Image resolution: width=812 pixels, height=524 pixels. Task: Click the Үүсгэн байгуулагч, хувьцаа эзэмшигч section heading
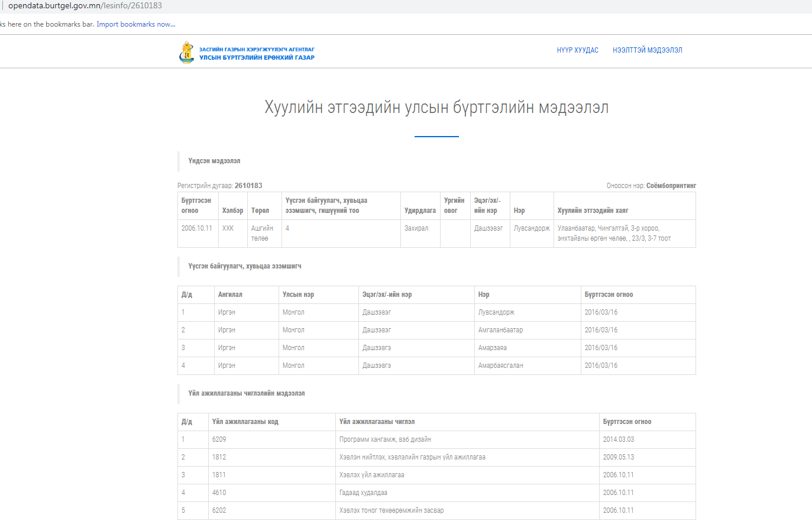pos(245,266)
